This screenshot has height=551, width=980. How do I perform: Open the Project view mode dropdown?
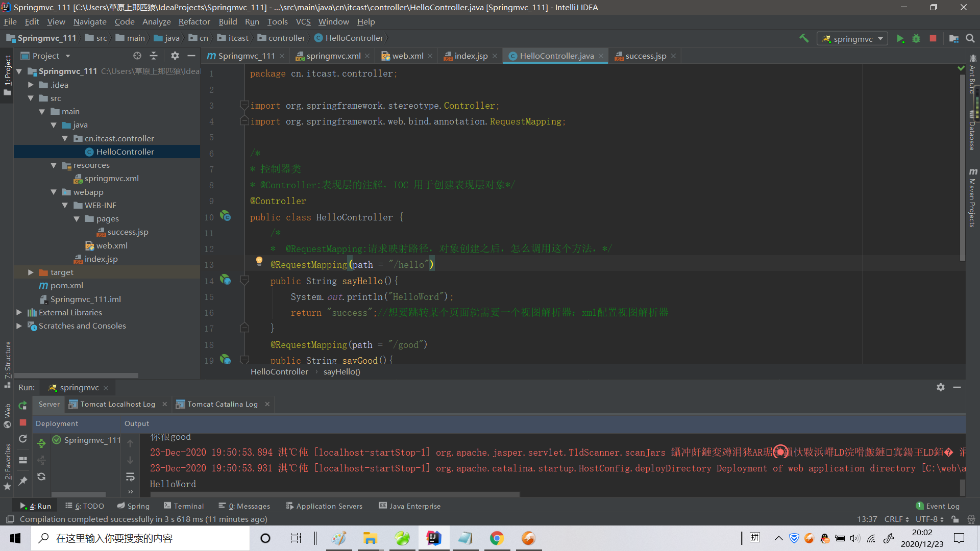tap(68, 56)
